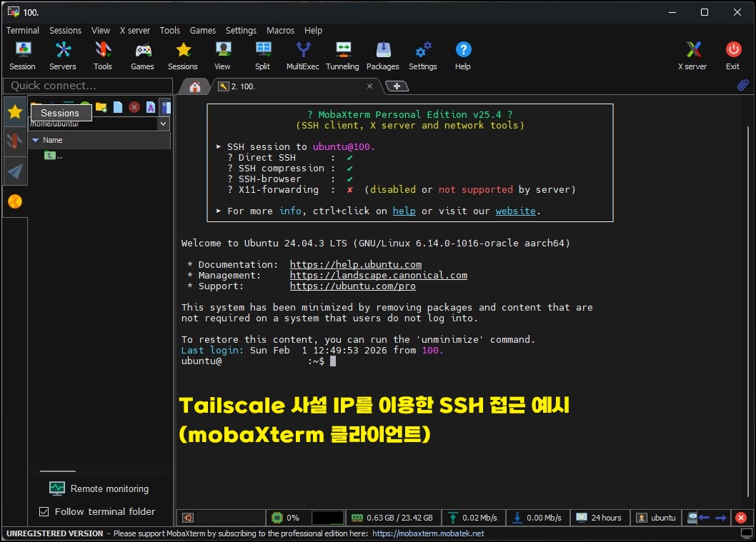Close the '2. 100.' tab
Viewport: 756px width, 542px height.
(x=370, y=86)
